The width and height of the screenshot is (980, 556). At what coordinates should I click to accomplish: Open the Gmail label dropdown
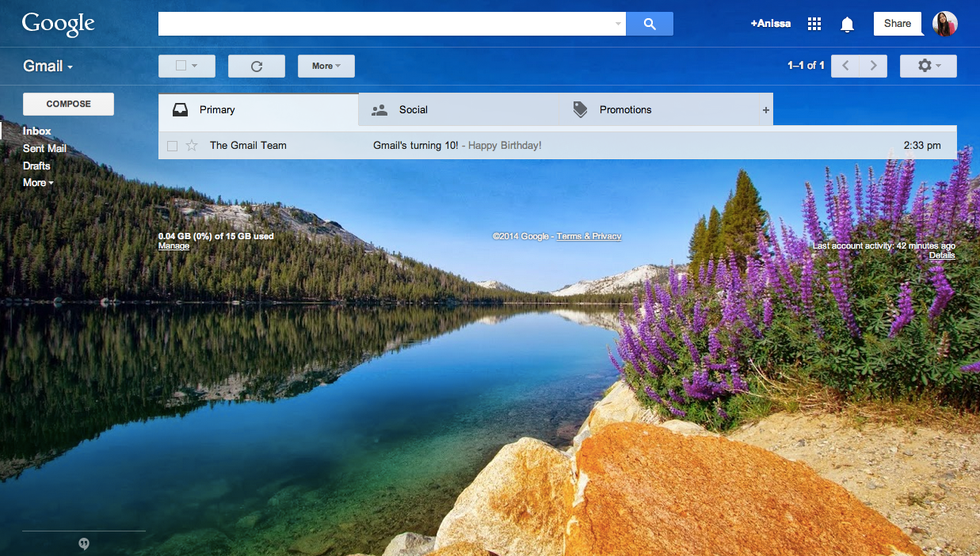tap(48, 66)
